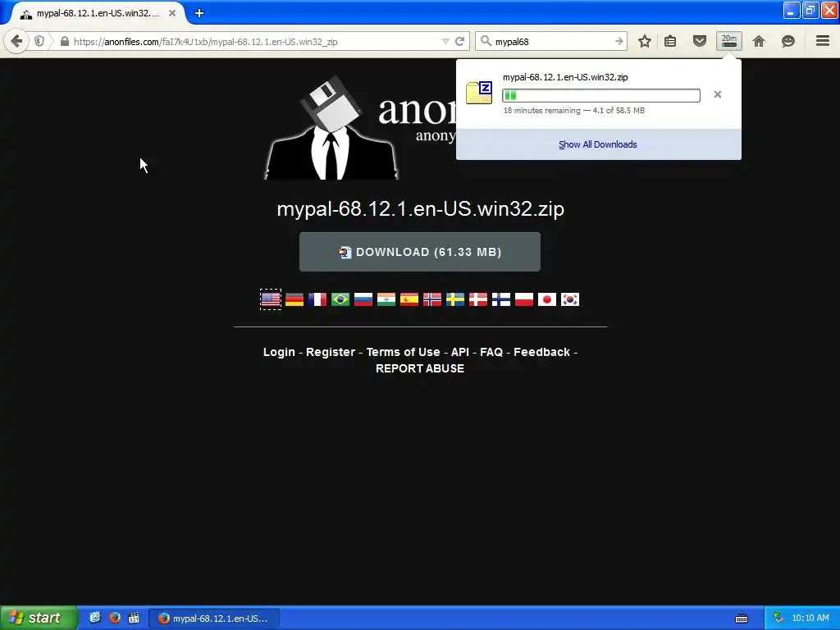The height and width of the screenshot is (630, 840).
Task: Go to the home page
Action: pos(759,41)
